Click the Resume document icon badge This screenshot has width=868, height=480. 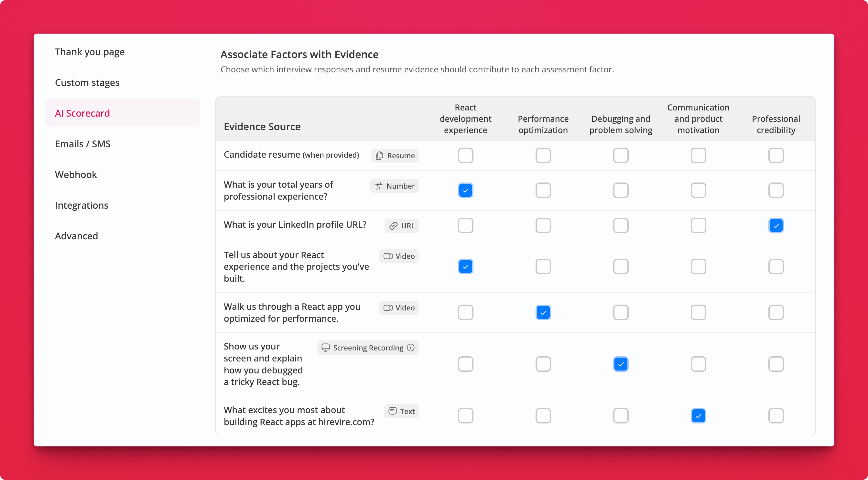pyautogui.click(x=379, y=155)
